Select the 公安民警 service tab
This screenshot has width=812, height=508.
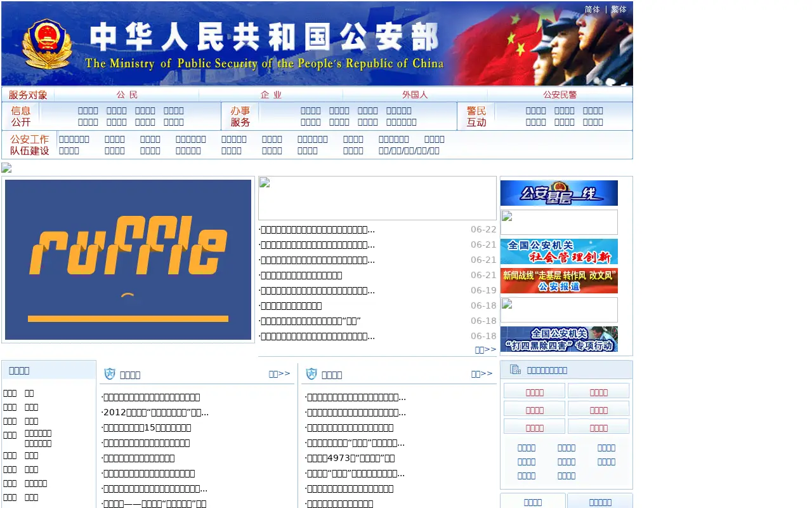pos(560,95)
